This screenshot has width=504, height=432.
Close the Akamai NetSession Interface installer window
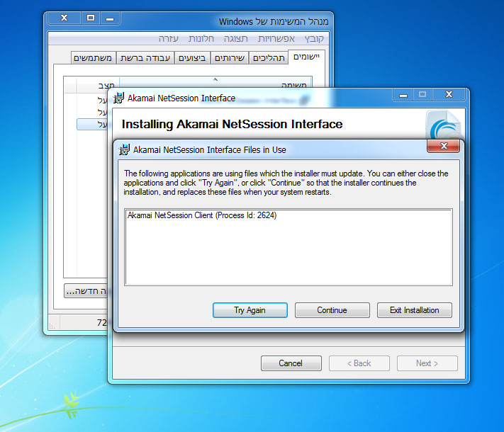[449, 95]
